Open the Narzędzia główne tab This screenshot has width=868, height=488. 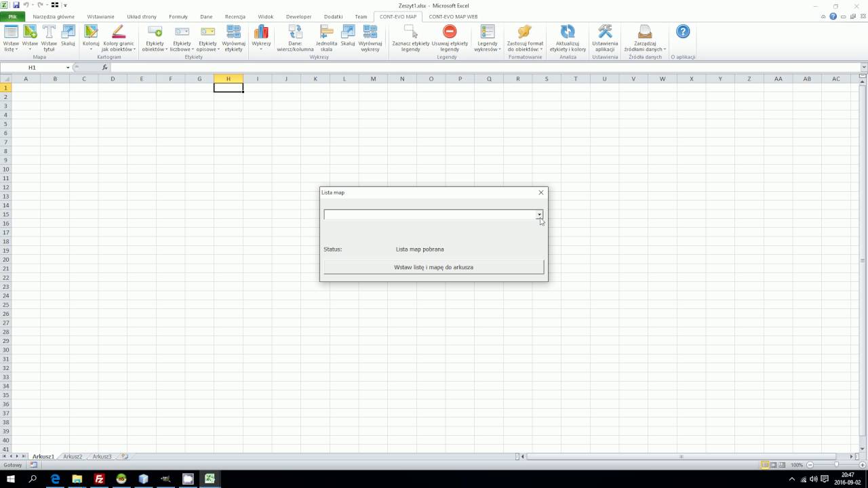[54, 16]
